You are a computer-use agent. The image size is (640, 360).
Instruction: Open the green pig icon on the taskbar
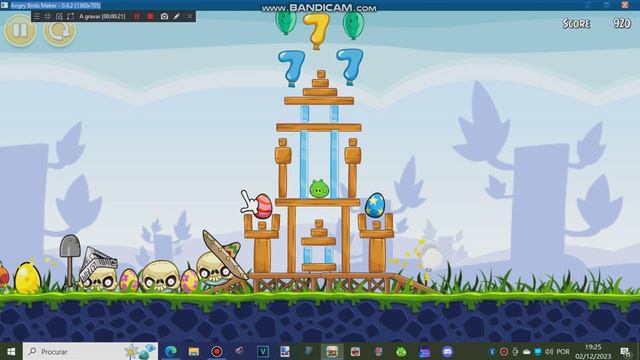click(401, 351)
